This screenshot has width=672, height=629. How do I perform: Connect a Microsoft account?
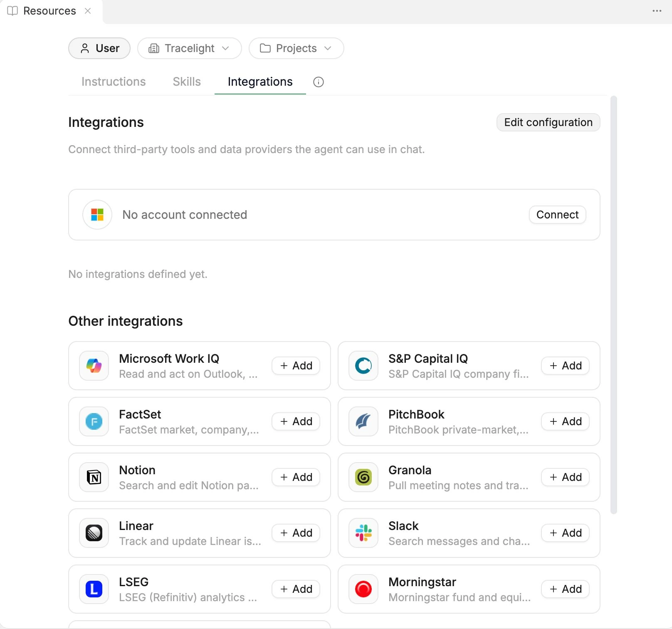pos(558,215)
